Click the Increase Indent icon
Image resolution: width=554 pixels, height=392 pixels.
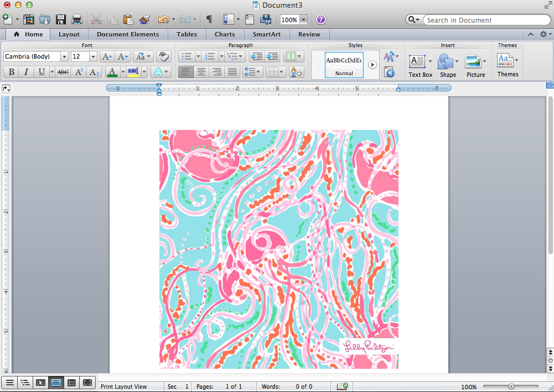[272, 56]
